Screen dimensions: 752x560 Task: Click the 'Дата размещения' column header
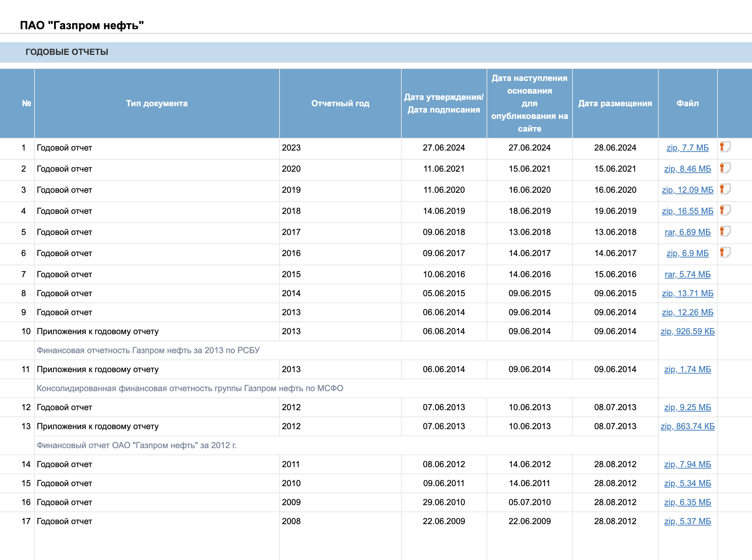point(615,103)
